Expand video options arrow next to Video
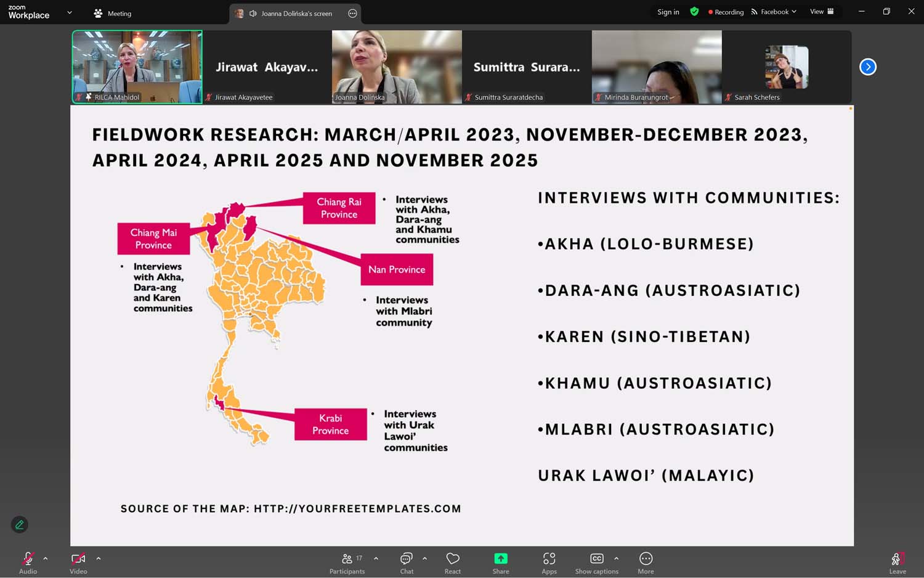Image resolution: width=924 pixels, height=578 pixels. [x=99, y=558]
